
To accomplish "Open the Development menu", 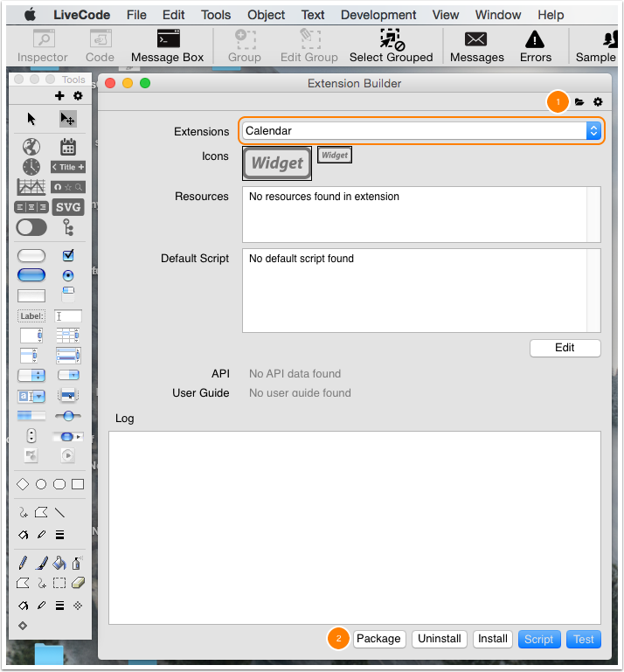I will 378,15.
